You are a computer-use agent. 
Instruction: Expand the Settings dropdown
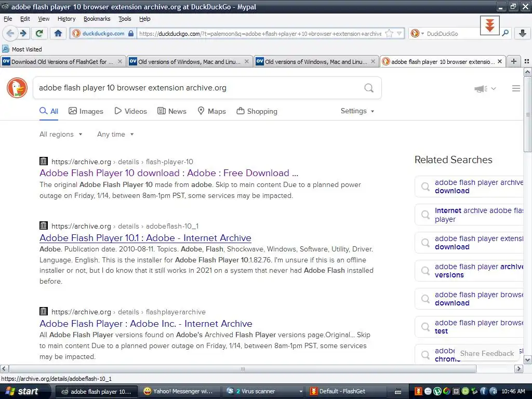click(x=357, y=111)
